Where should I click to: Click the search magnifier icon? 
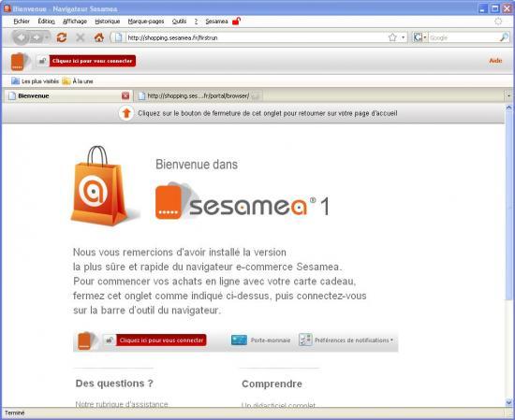pos(504,37)
